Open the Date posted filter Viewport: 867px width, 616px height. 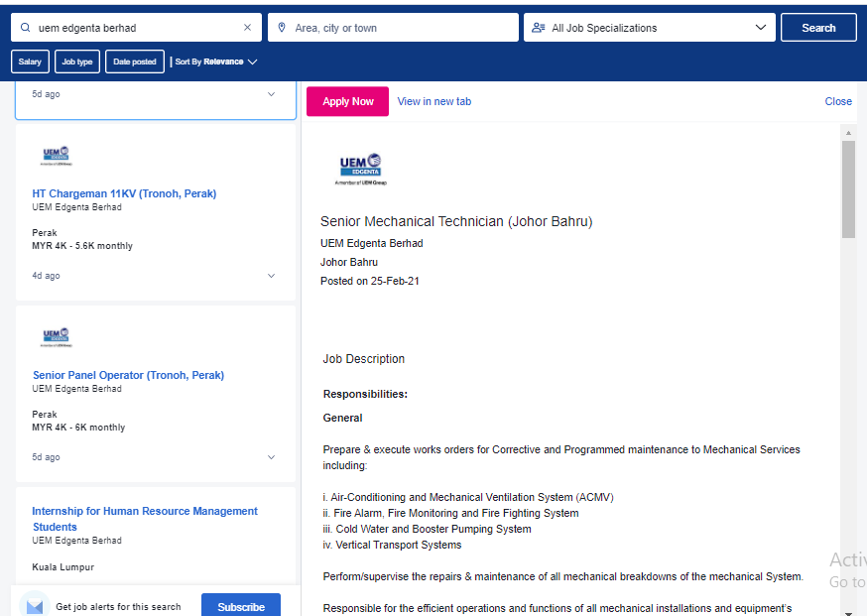135,62
